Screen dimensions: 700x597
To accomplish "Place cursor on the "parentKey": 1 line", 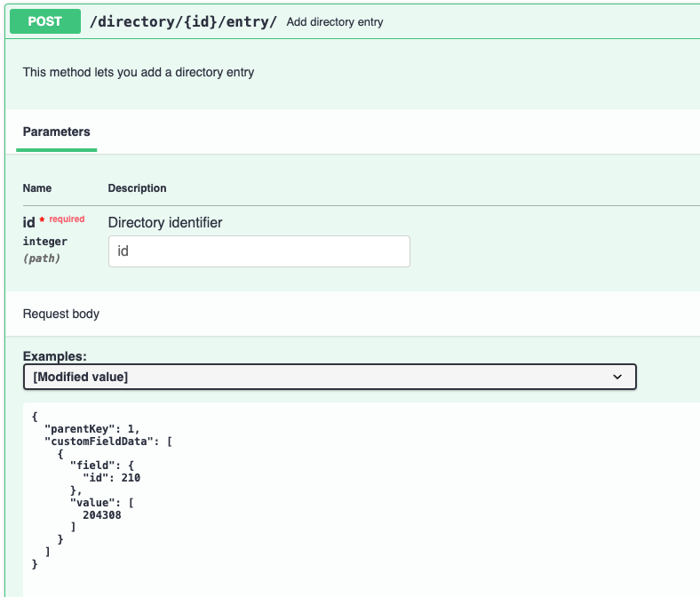I will click(x=91, y=428).
